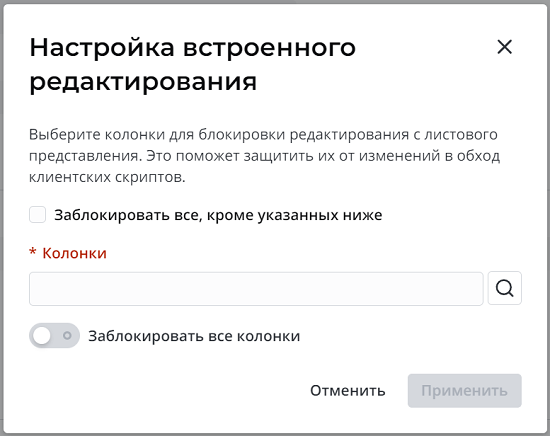
Task: Click the small circle indicator inside the toggle
Action: 67,336
